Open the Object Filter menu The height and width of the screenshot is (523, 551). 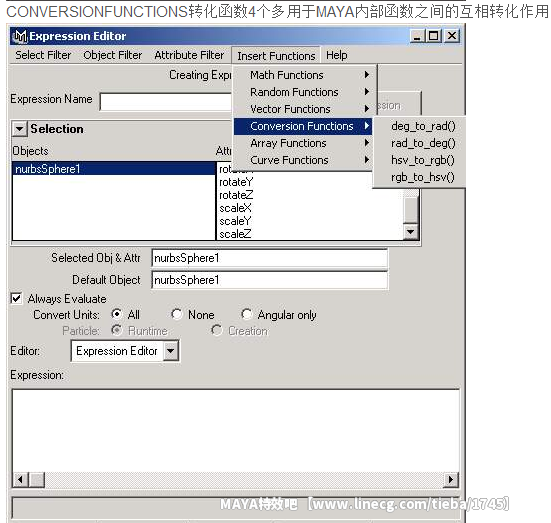112,55
